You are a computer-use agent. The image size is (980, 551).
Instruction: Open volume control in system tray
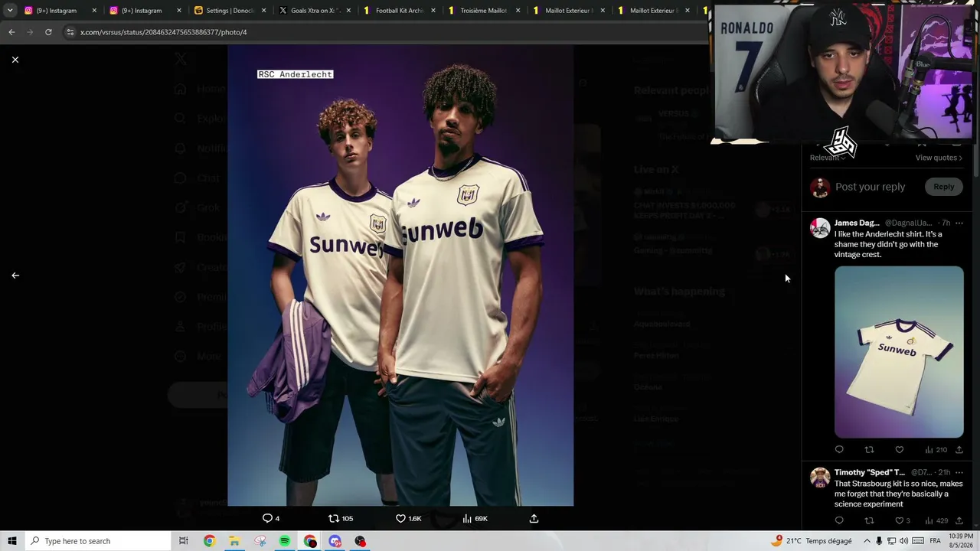904,541
